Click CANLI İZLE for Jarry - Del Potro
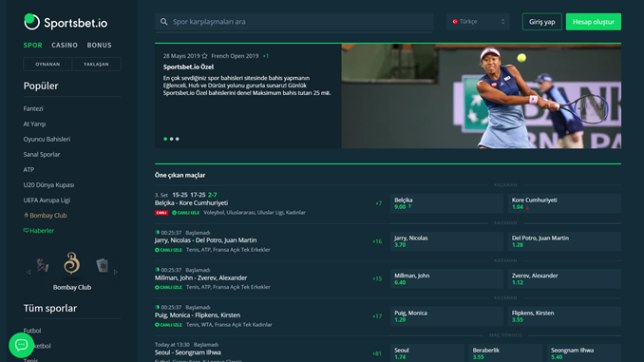 (168, 250)
